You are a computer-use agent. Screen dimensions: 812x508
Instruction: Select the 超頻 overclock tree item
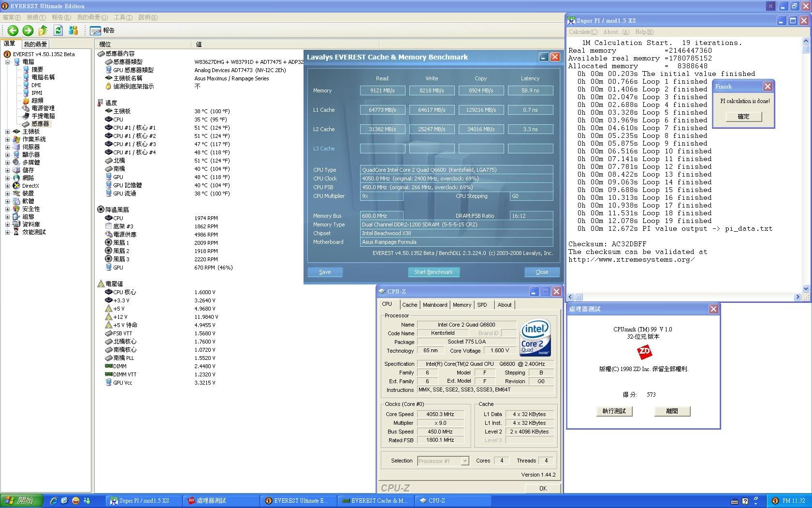click(37, 101)
